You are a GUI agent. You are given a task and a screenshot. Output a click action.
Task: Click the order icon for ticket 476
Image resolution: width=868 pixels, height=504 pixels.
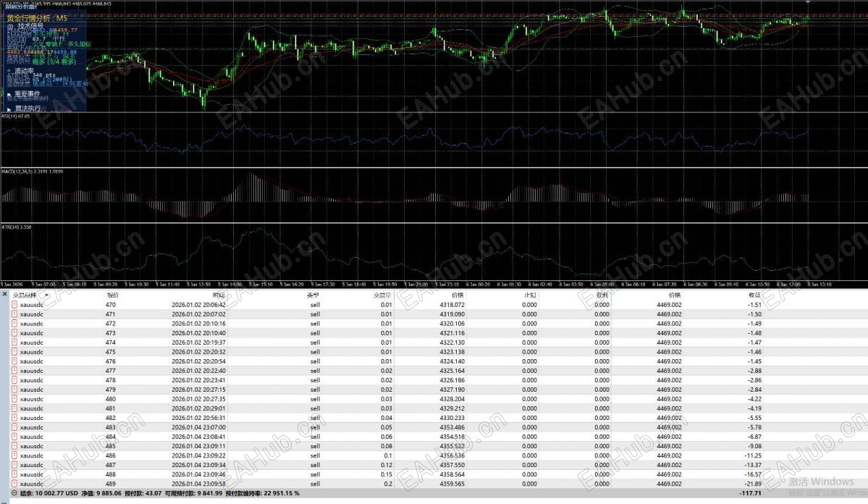point(14,361)
